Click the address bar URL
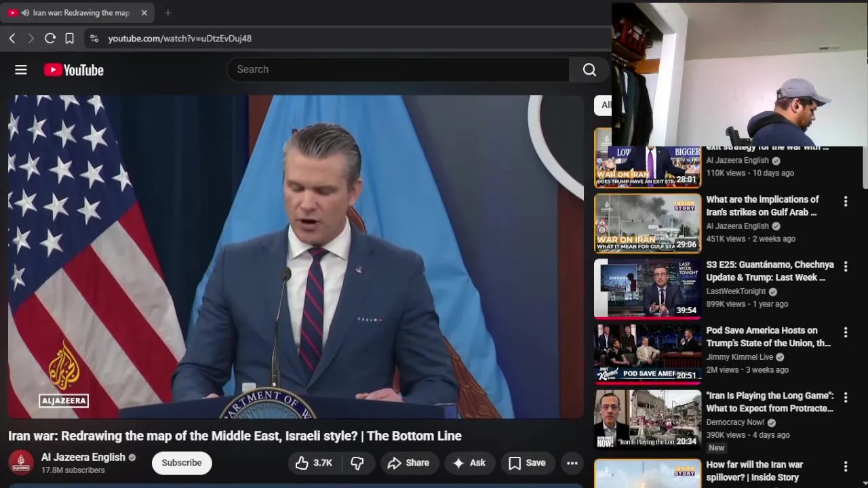This screenshot has height=488, width=868. click(x=180, y=39)
